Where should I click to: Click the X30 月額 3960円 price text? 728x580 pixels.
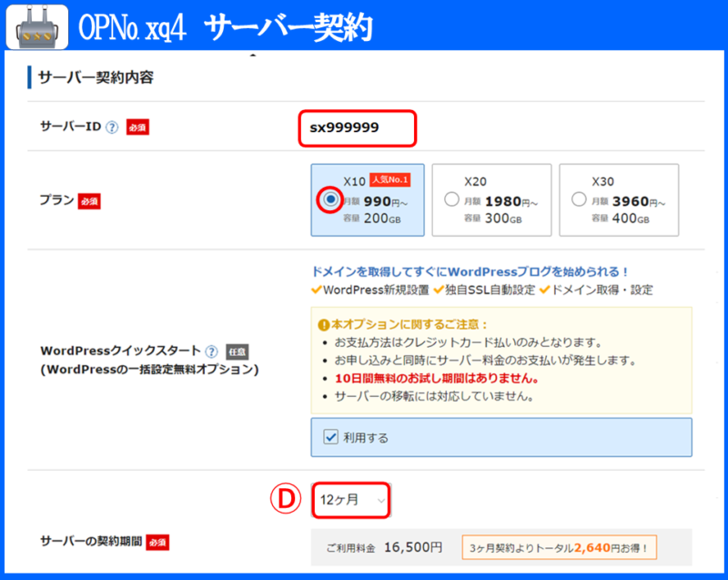tap(628, 201)
